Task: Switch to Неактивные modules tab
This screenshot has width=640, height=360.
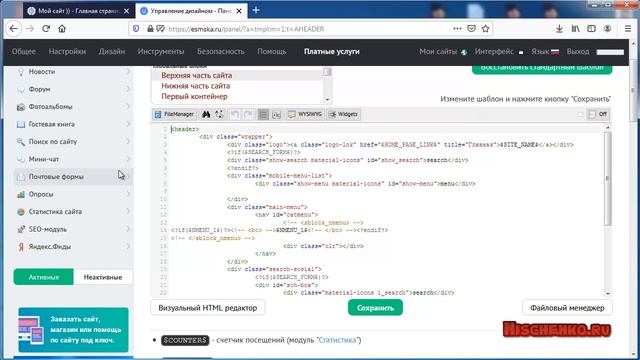Action: (103, 277)
